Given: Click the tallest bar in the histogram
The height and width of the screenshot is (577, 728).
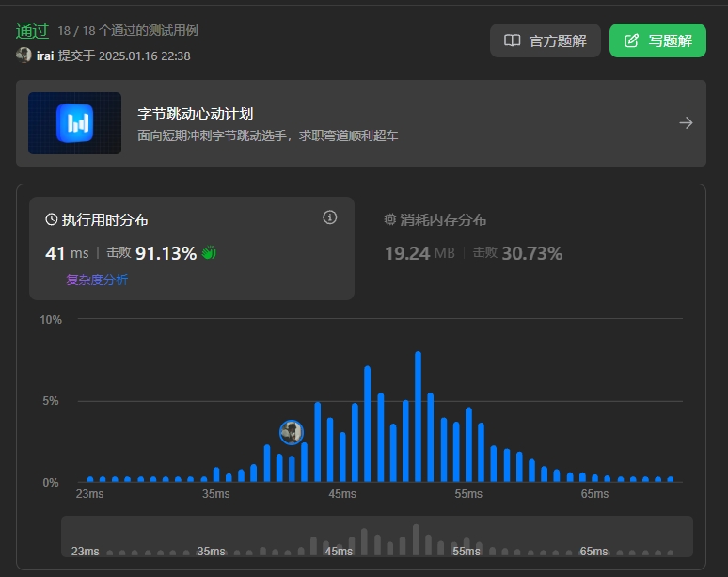Looking at the screenshot, I should [418, 416].
